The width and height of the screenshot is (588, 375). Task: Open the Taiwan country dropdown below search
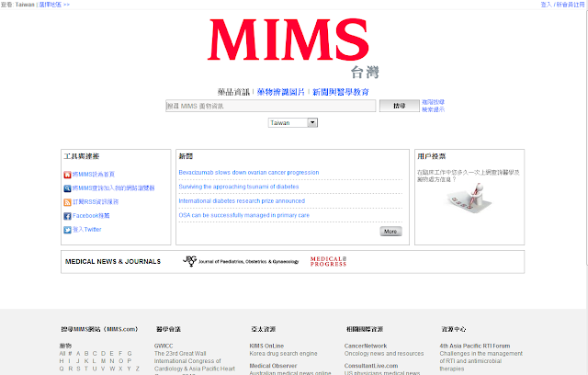[x=293, y=122]
